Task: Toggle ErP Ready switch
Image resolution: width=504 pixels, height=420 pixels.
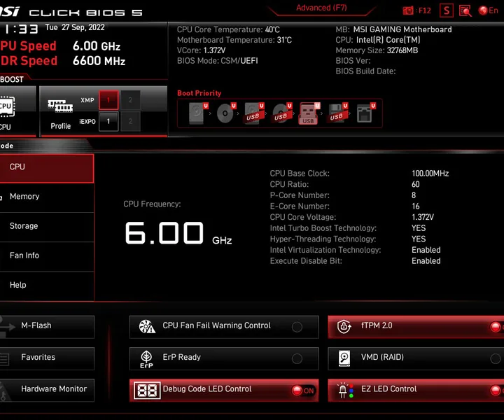Action: [297, 358]
